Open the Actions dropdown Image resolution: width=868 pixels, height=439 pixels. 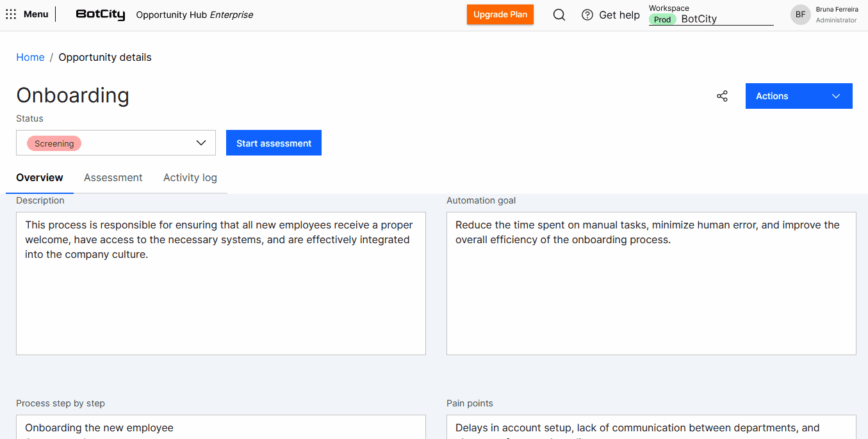[798, 96]
